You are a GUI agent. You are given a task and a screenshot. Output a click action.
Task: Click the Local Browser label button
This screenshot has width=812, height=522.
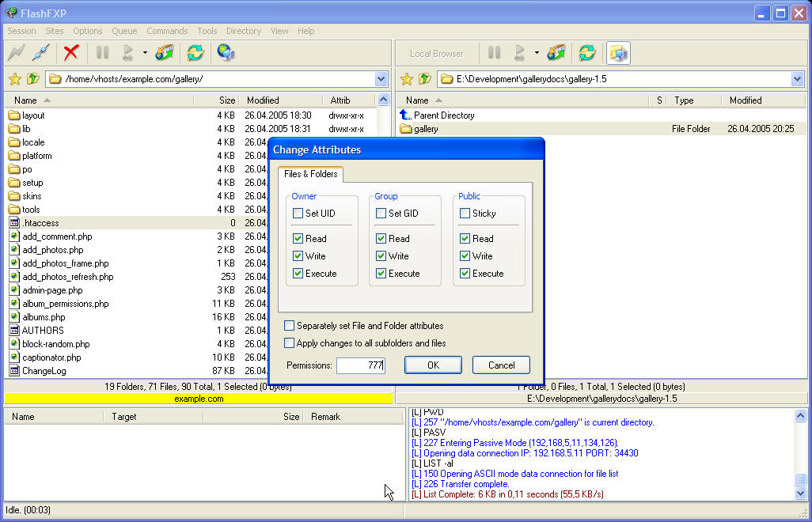(x=437, y=53)
